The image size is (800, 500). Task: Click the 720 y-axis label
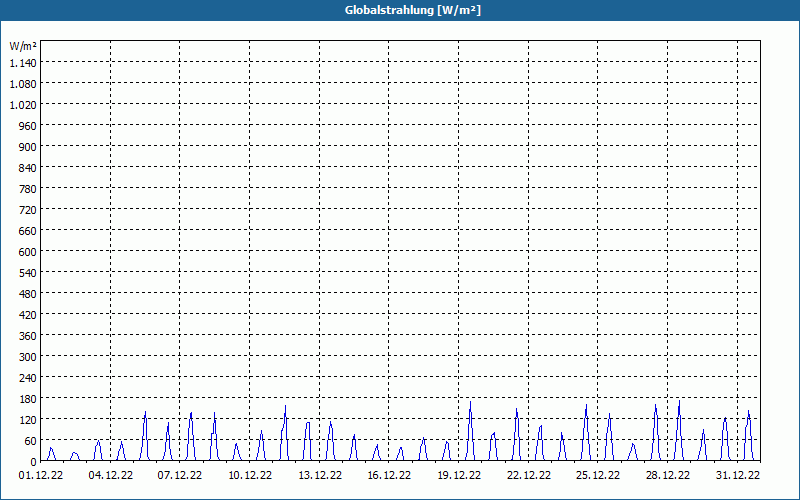[x=28, y=210]
